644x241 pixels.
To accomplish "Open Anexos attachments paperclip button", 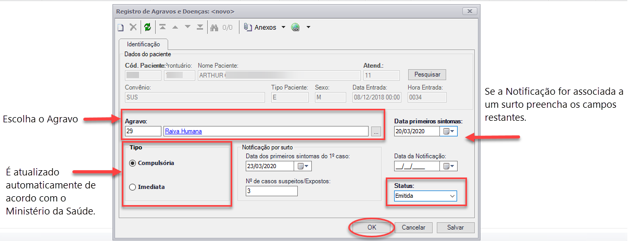I will click(x=261, y=28).
